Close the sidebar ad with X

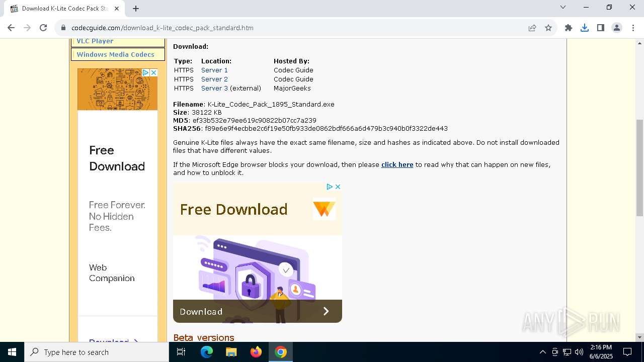(x=153, y=73)
